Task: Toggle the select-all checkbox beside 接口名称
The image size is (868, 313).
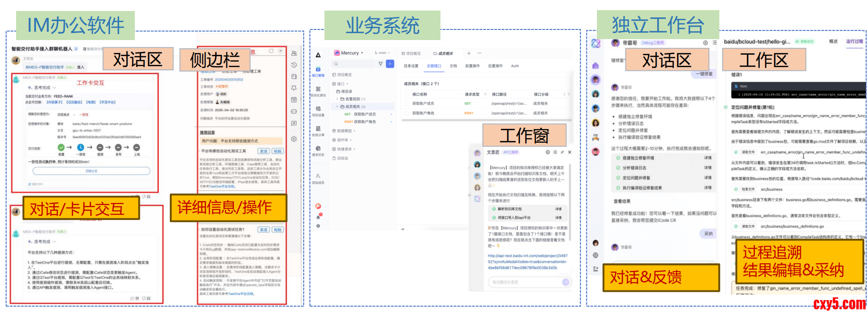Action: tap(406, 94)
